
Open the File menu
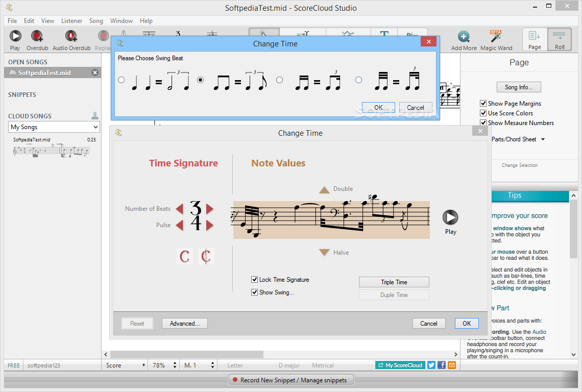coord(12,21)
